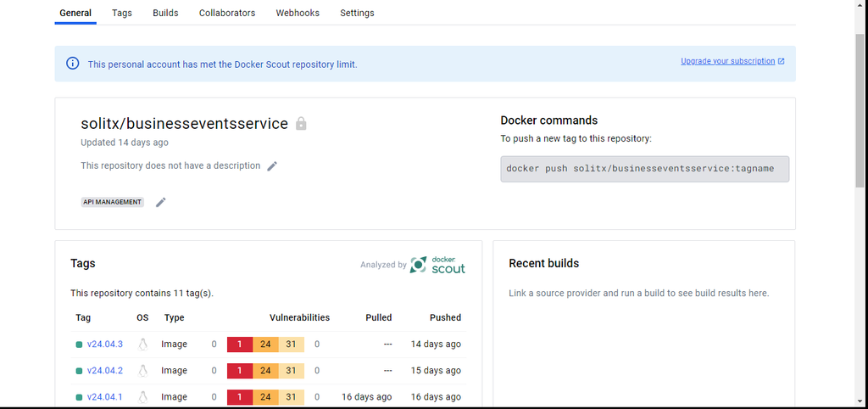Click the Pushed column header
The width and height of the screenshot is (868, 409).
[445, 317]
